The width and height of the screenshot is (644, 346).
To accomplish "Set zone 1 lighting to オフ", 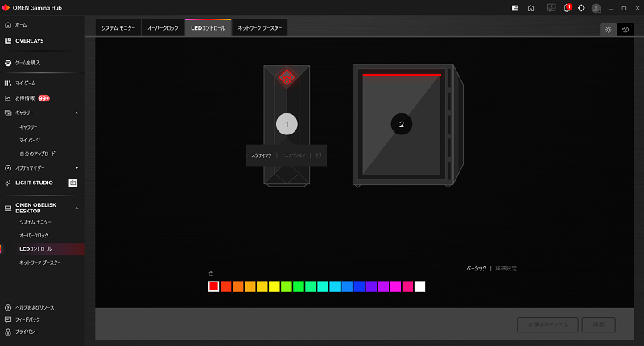I will (318, 154).
